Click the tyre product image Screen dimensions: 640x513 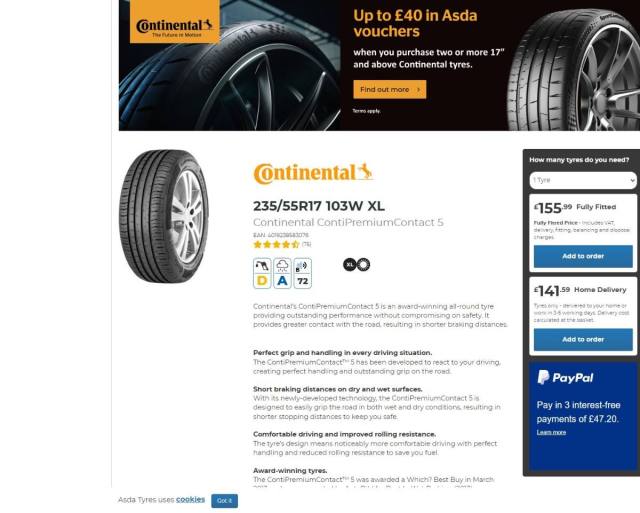pos(164,216)
